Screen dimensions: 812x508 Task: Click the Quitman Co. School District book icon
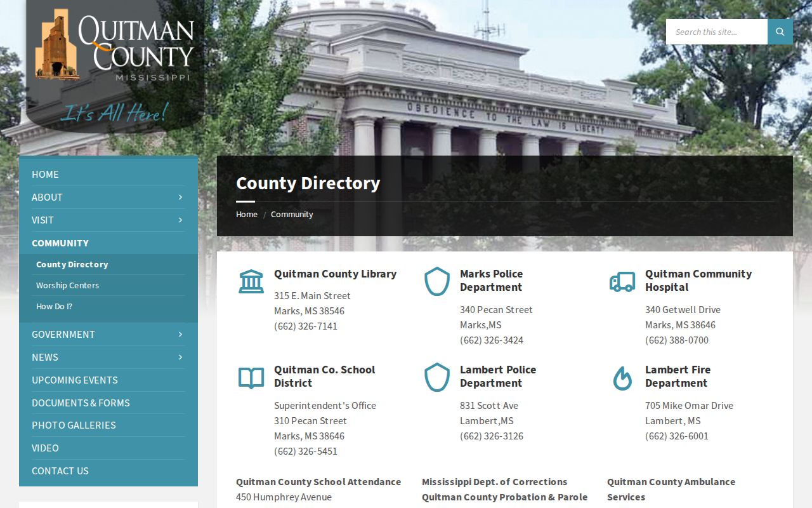pos(251,378)
